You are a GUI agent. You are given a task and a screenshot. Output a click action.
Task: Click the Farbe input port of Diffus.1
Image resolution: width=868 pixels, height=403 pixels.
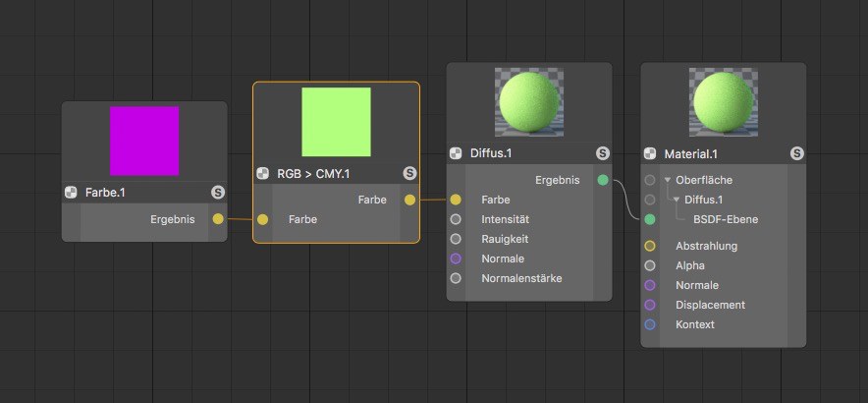tap(456, 200)
